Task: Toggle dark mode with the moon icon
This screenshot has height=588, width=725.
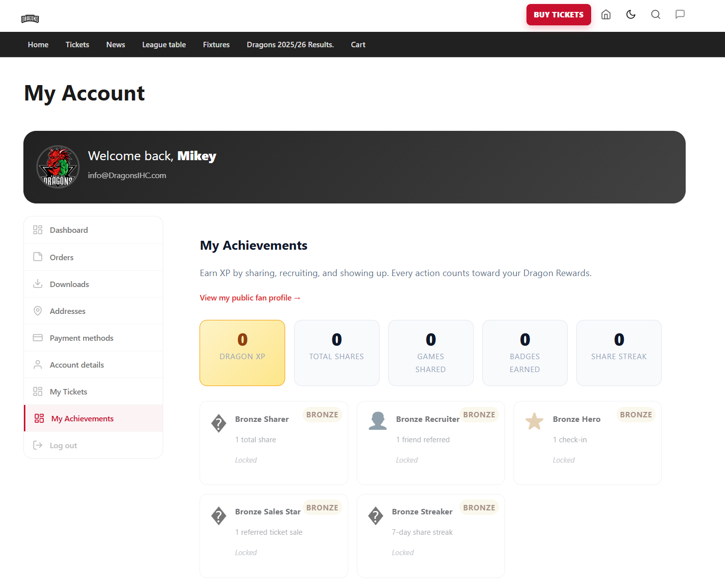Action: [x=630, y=14]
